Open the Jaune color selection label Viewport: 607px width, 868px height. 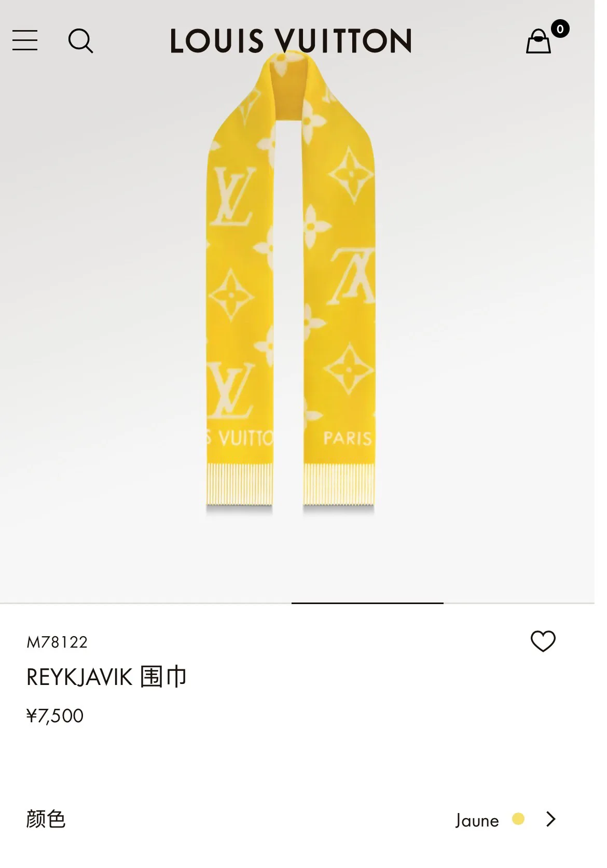click(x=477, y=820)
